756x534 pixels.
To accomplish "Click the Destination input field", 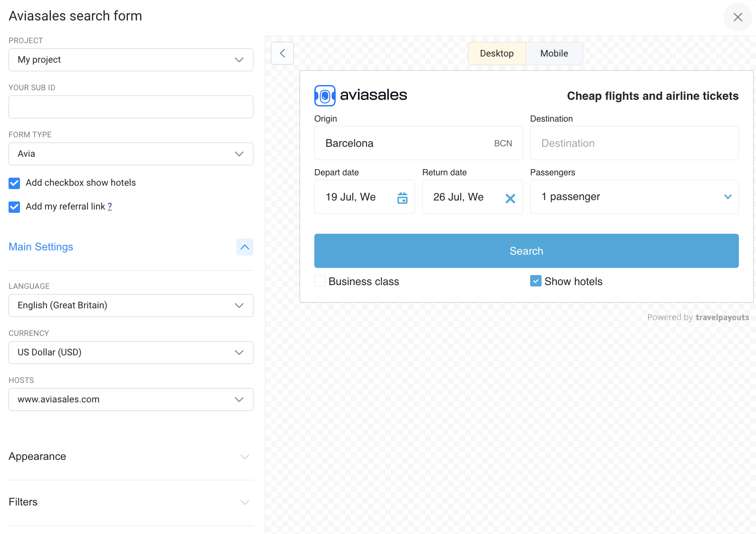I will pos(634,143).
